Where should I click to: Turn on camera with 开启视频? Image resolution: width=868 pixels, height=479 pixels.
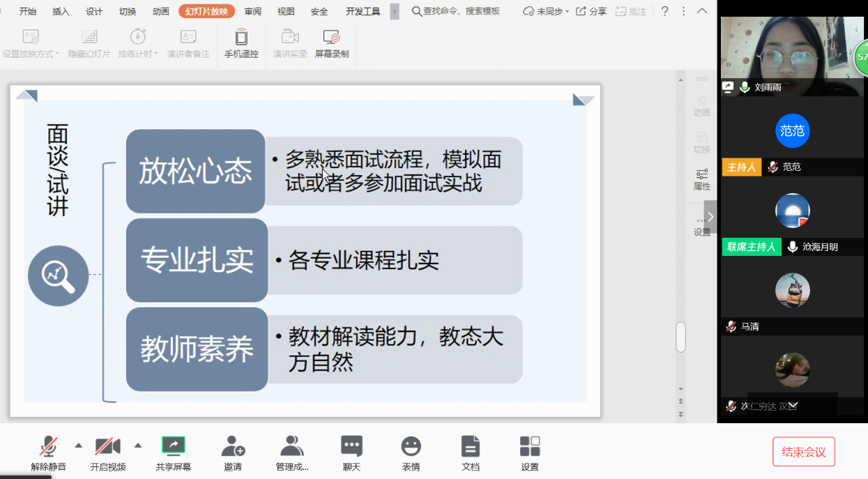tap(107, 446)
